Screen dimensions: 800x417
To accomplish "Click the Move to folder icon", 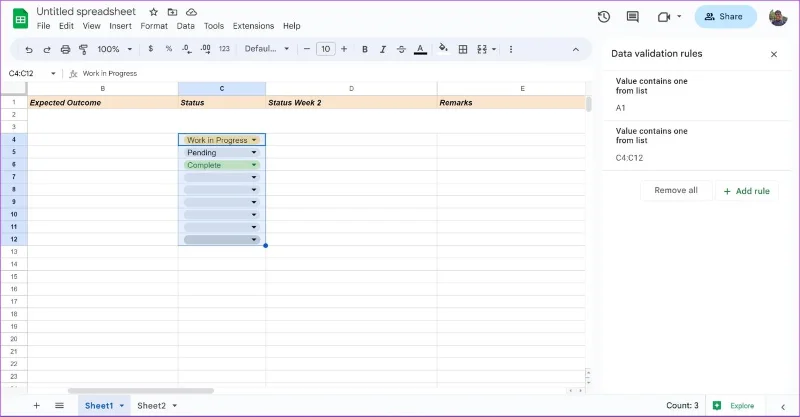I will pyautogui.click(x=172, y=12).
